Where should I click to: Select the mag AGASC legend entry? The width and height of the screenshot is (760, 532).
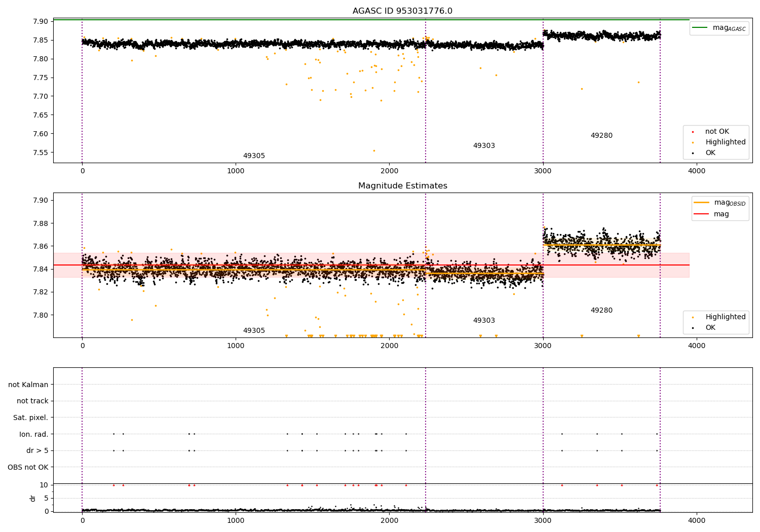pos(719,28)
